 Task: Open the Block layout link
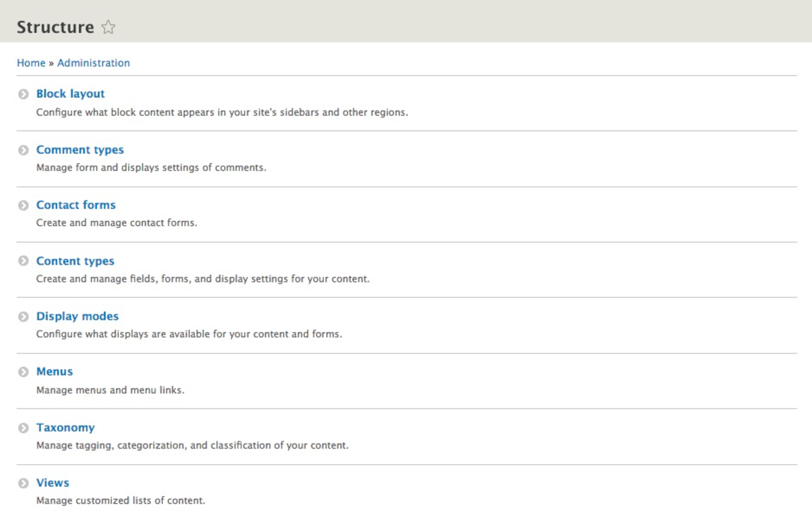point(70,94)
